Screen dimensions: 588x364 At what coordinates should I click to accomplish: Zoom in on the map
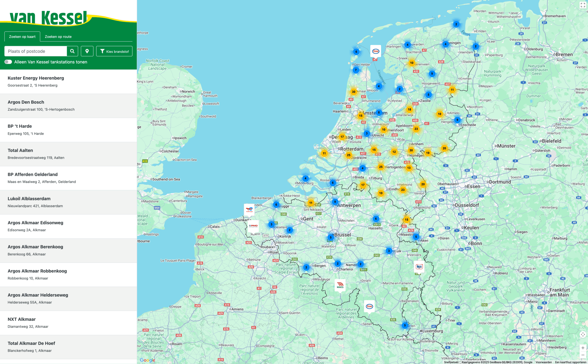coord(583,348)
